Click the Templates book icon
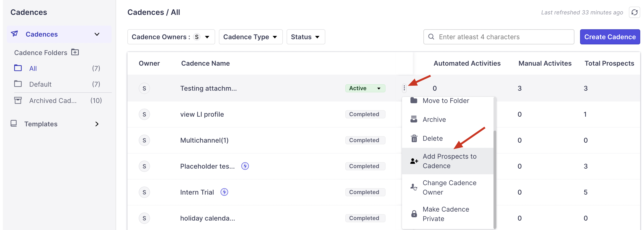Image resolution: width=644 pixels, height=230 pixels. pyautogui.click(x=14, y=124)
